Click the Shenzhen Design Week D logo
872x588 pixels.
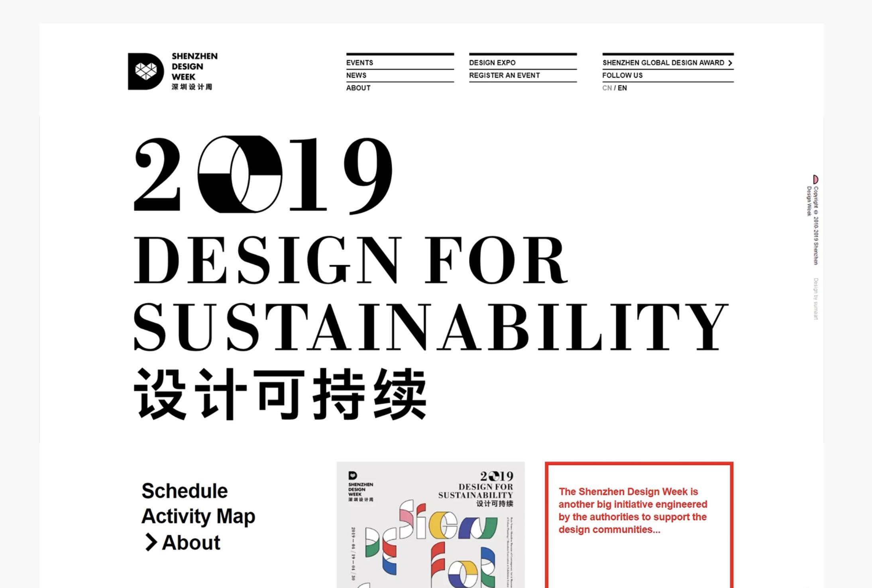(146, 71)
